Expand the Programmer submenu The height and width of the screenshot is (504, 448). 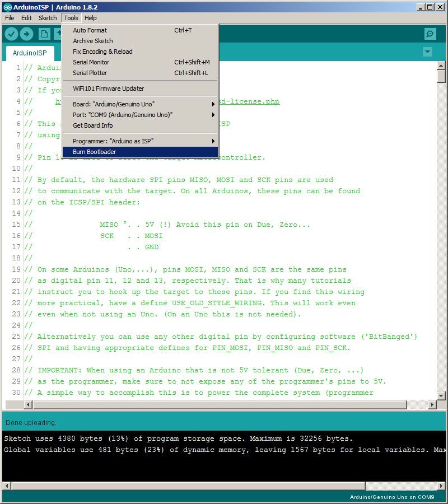coord(140,141)
